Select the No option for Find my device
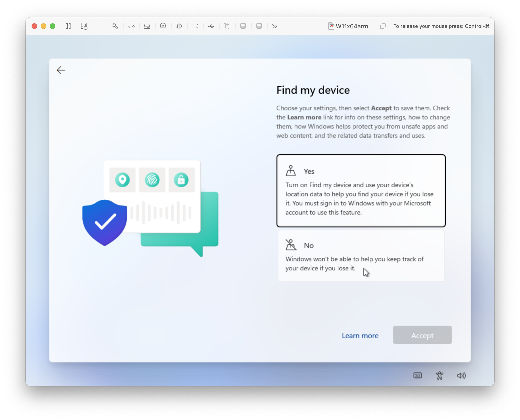This screenshot has height=420, width=520. tap(361, 256)
